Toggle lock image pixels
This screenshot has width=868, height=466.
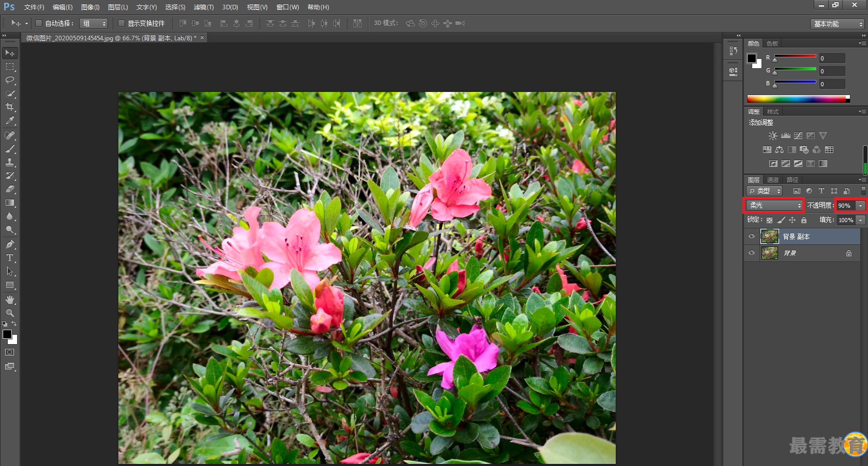point(781,220)
